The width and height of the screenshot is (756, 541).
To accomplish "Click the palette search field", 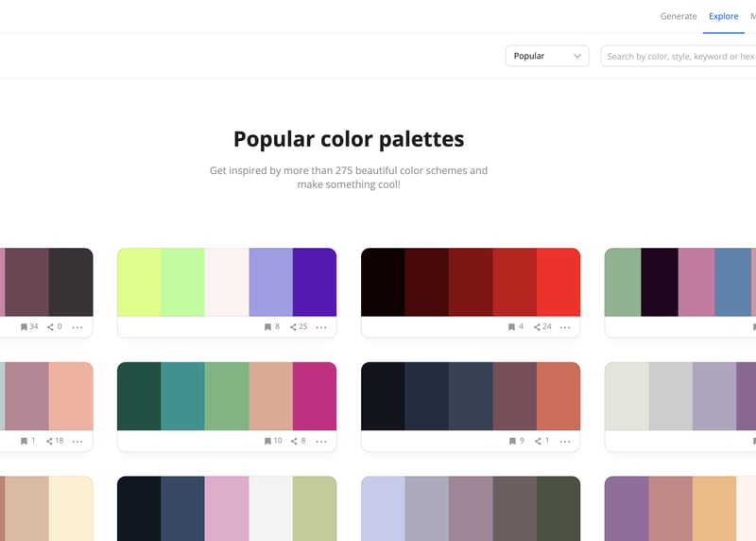I will (x=677, y=56).
